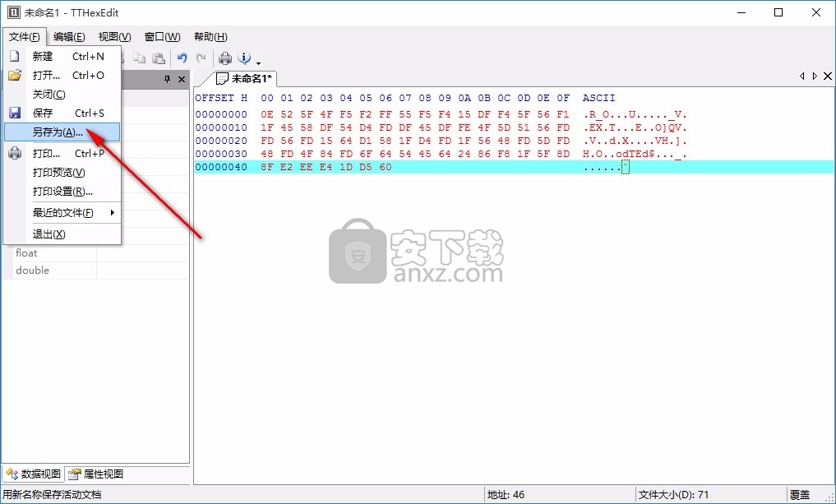Click offset row 00000040
Viewport: 836px width, 504px height.
[x=221, y=168]
